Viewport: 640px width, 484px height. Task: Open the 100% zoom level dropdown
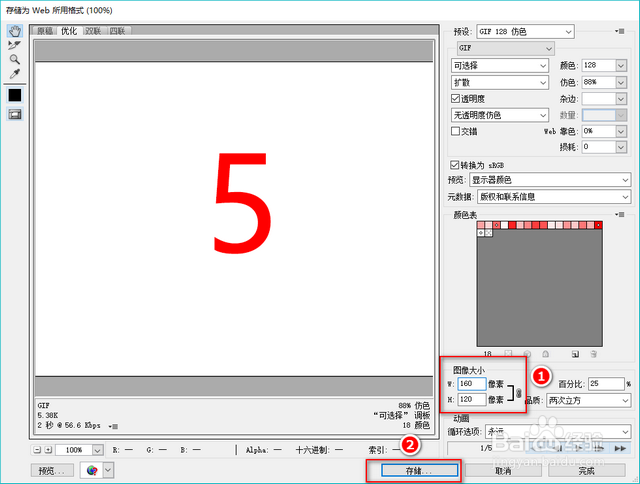(x=98, y=450)
